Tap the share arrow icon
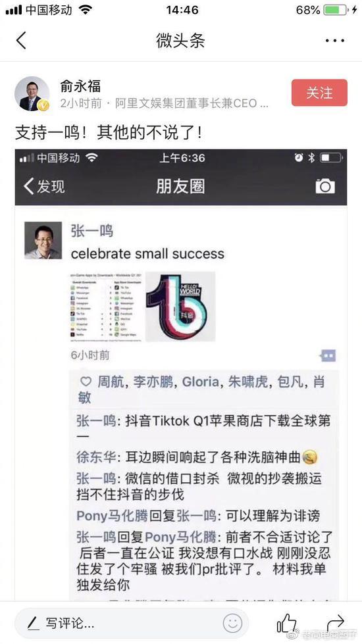Viewport: 362px width, 644px height. [334, 624]
